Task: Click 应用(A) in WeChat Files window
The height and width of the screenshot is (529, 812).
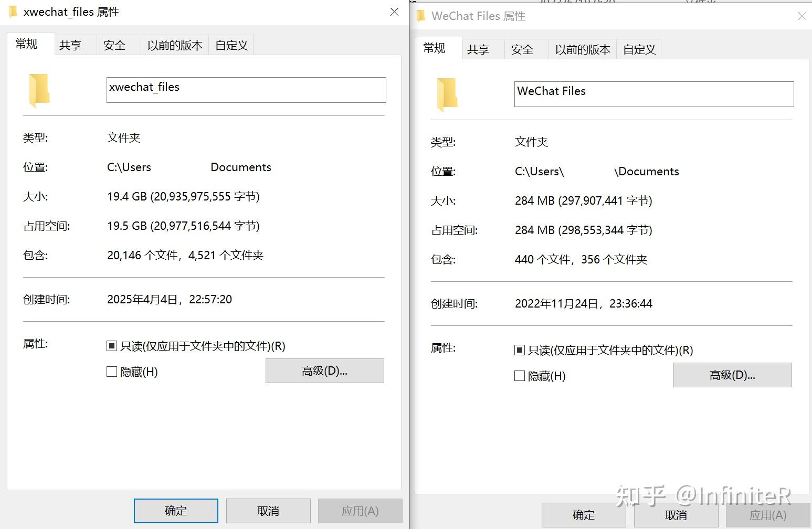Action: (768, 515)
